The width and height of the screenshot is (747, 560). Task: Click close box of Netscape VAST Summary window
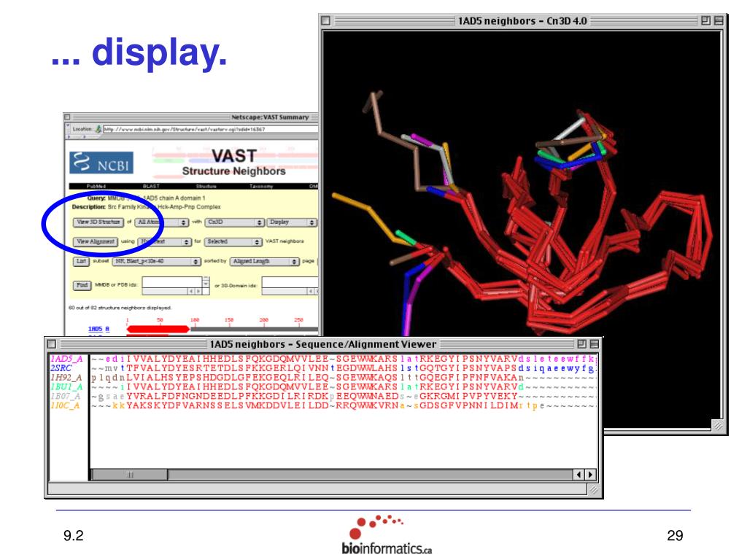coord(67,117)
